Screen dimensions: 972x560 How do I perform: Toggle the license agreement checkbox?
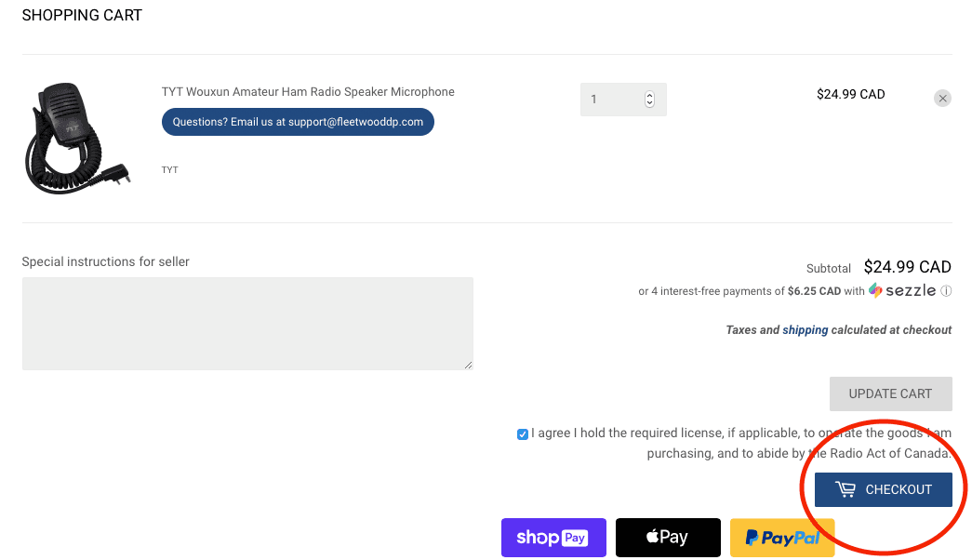coord(523,434)
